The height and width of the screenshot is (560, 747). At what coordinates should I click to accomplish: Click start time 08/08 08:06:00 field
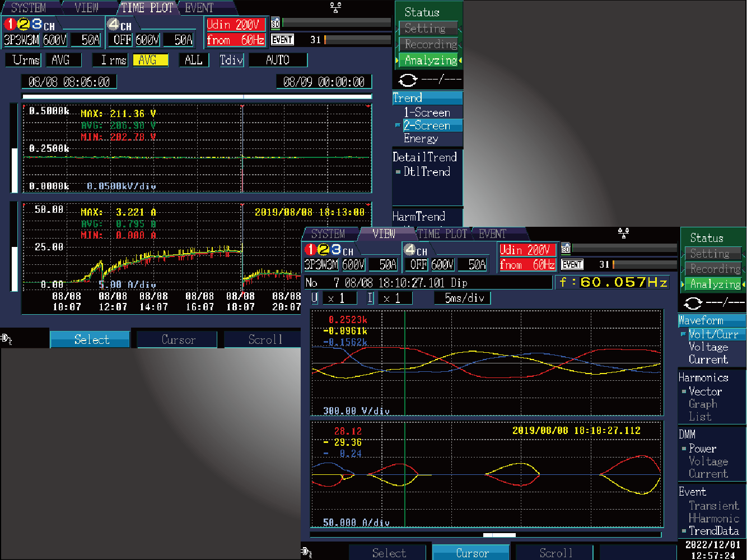[69, 82]
